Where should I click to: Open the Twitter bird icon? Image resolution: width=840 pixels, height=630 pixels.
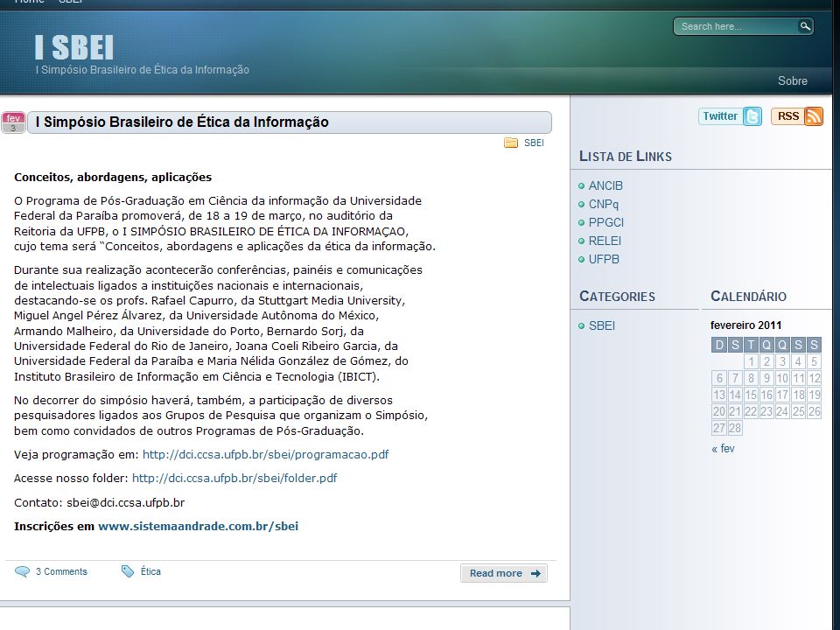(x=752, y=116)
